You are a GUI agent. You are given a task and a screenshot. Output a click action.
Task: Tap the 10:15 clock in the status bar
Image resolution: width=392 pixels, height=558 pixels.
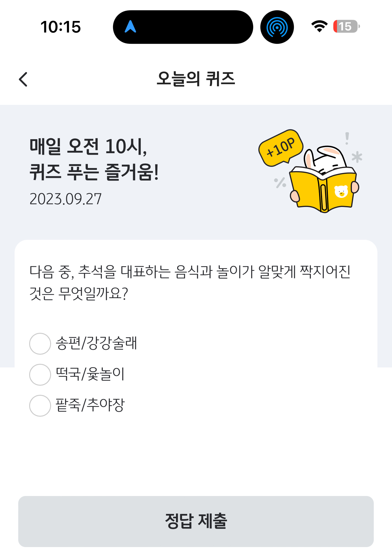pyautogui.click(x=60, y=27)
